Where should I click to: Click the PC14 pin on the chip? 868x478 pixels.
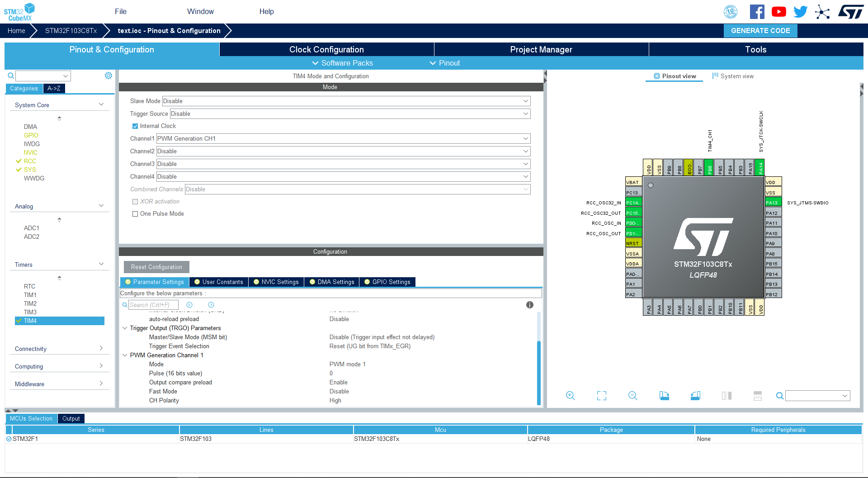coord(633,203)
